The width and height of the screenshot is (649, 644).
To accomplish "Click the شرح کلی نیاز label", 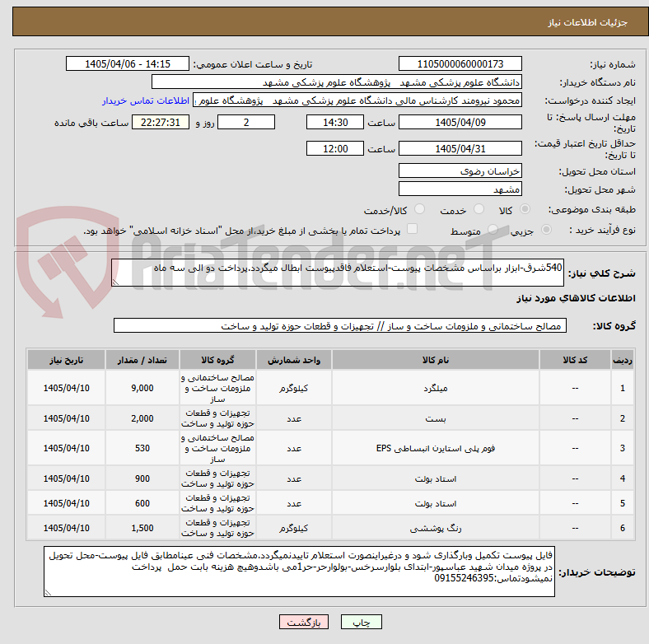I will pos(601,273).
